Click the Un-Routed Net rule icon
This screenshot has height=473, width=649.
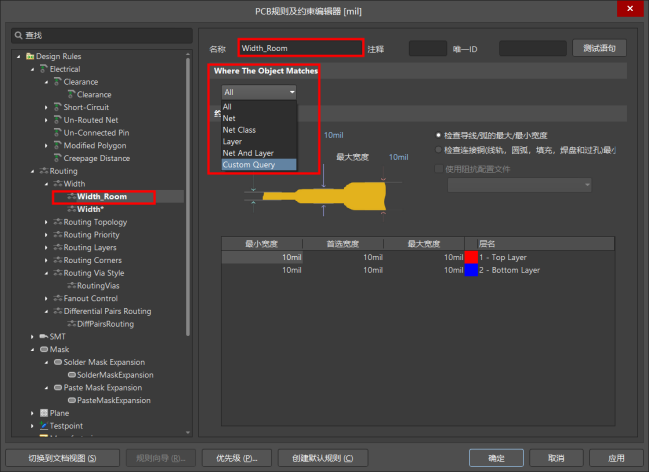57,120
